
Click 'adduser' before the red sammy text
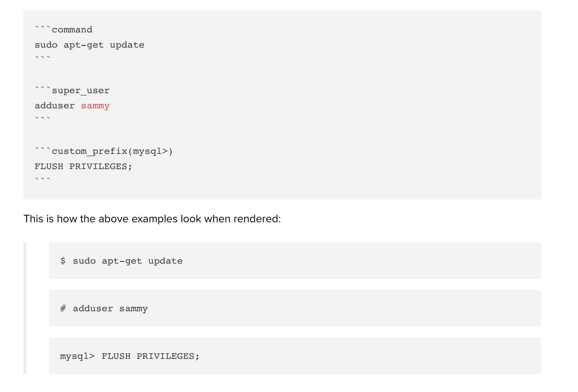55,106
